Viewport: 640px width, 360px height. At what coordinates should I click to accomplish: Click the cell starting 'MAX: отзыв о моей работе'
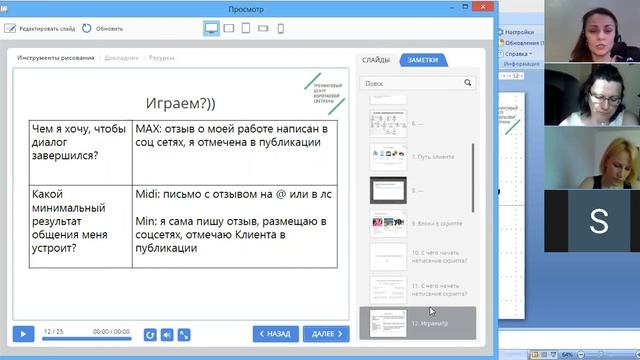pyautogui.click(x=235, y=153)
